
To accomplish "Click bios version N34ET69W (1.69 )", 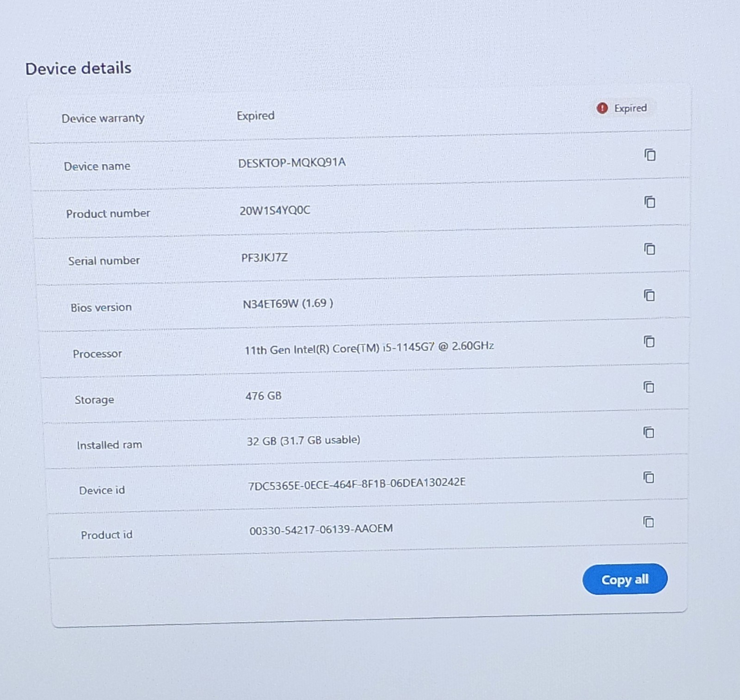I will (x=288, y=304).
